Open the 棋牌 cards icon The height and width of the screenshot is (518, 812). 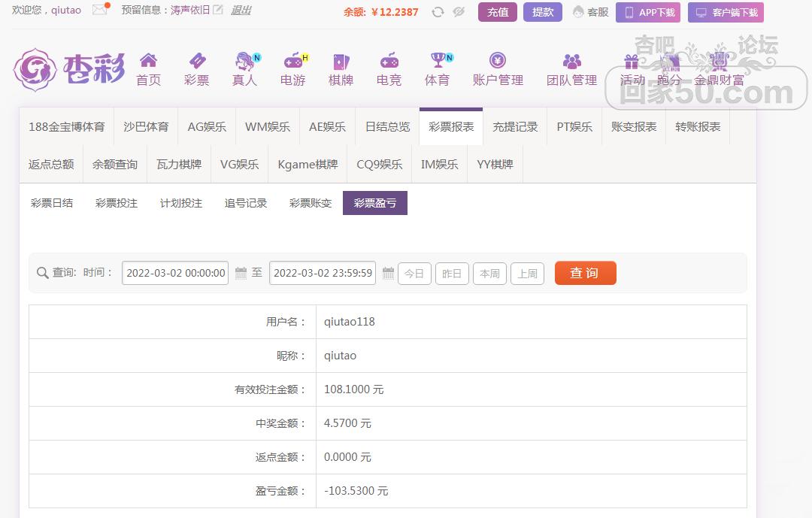(x=341, y=61)
